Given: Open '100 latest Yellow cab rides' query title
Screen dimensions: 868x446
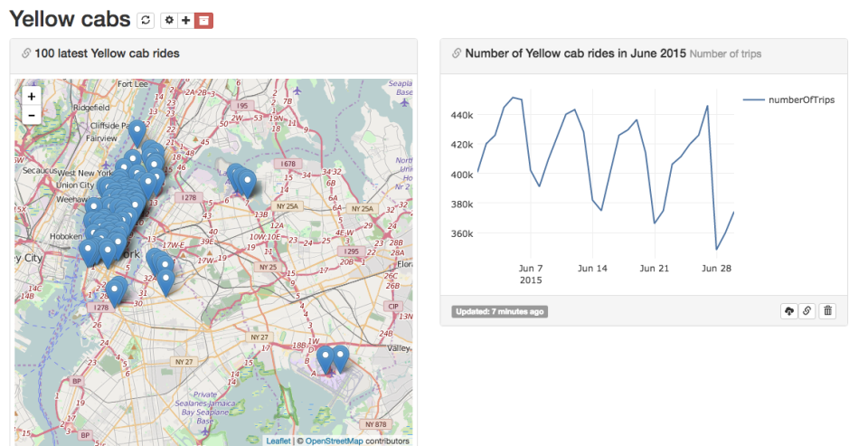Looking at the screenshot, I should 107,54.
